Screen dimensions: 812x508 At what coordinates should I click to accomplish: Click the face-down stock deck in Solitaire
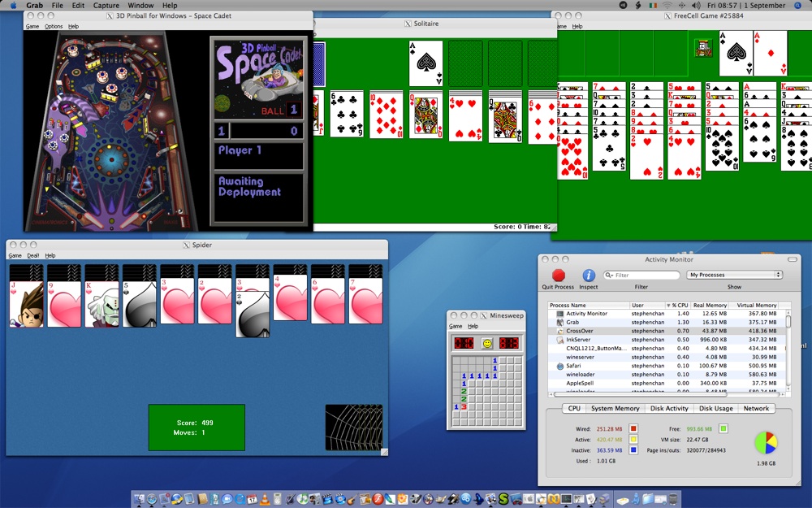318,63
